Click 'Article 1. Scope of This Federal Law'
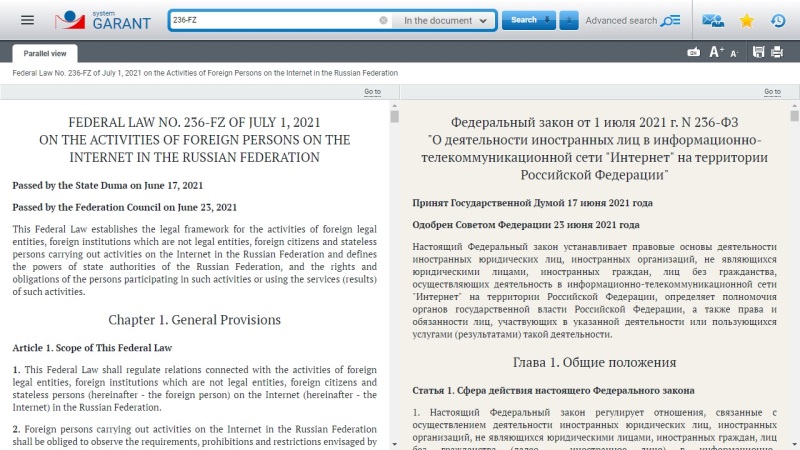The width and height of the screenshot is (800, 450). click(x=92, y=348)
